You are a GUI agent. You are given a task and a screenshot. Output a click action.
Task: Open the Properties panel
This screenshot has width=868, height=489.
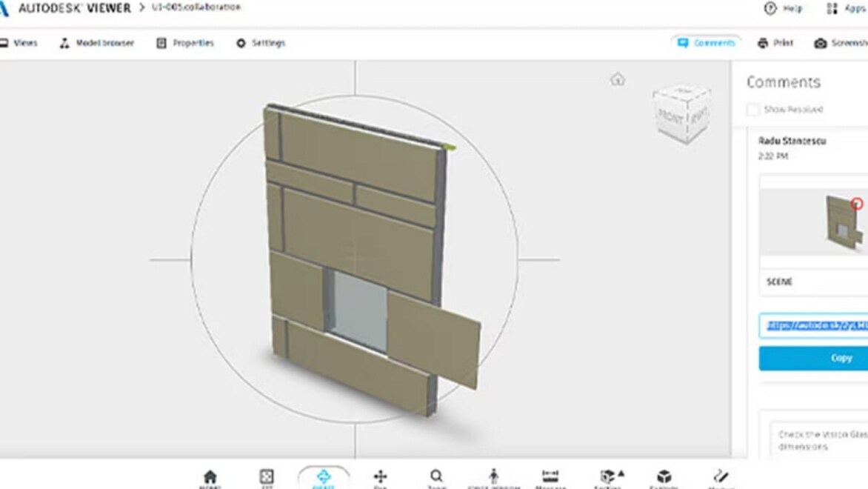(185, 43)
